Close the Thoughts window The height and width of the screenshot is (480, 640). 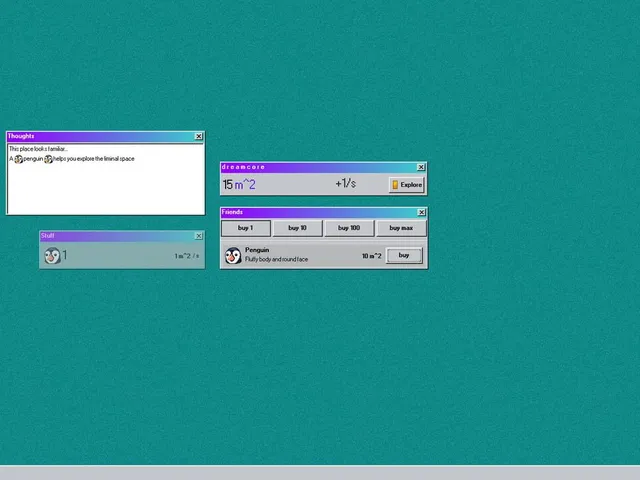(x=199, y=136)
